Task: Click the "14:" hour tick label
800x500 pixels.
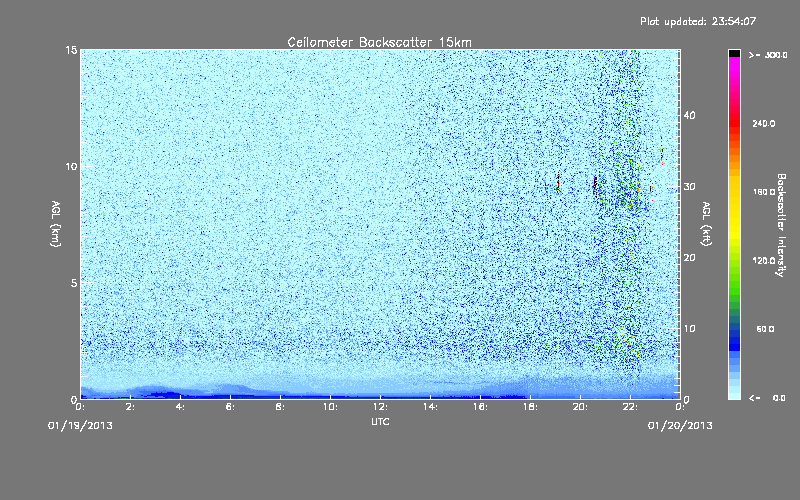Action: click(x=430, y=407)
